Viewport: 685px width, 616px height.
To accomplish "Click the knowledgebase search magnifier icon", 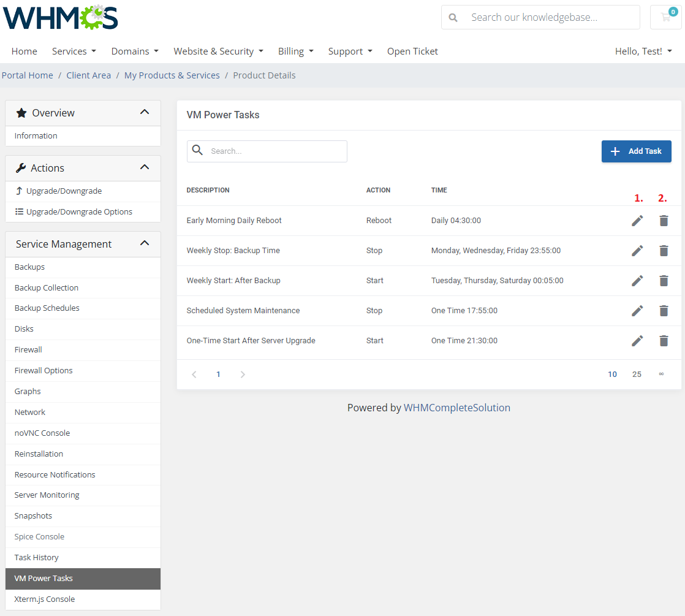I will 453,18.
